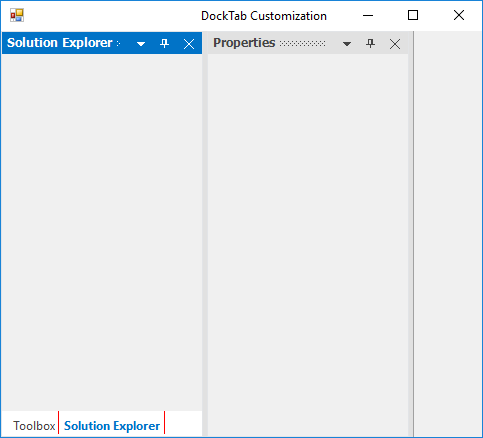
Task: Open the Solution Explorer panel dropdown arrow
Action: click(141, 44)
